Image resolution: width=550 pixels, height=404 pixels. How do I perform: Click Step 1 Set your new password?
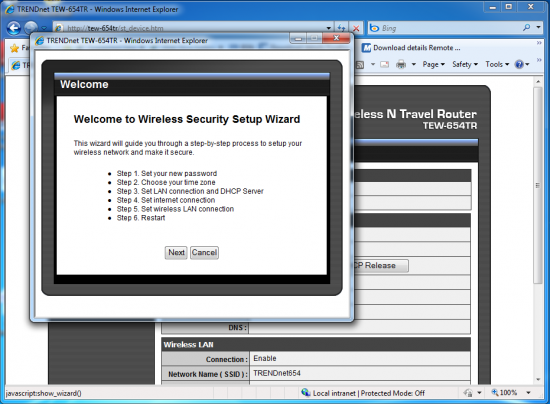point(167,174)
